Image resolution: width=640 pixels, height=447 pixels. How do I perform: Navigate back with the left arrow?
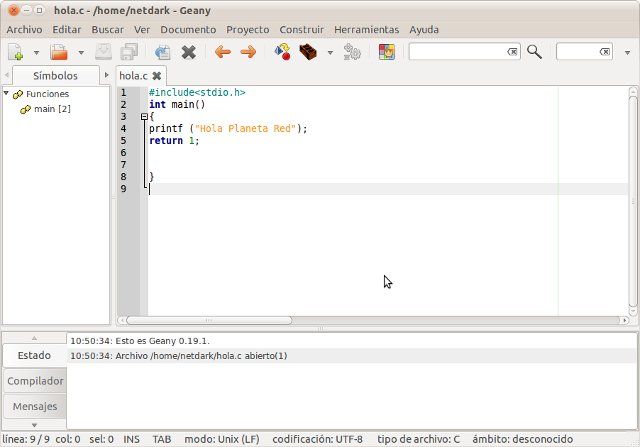(223, 52)
